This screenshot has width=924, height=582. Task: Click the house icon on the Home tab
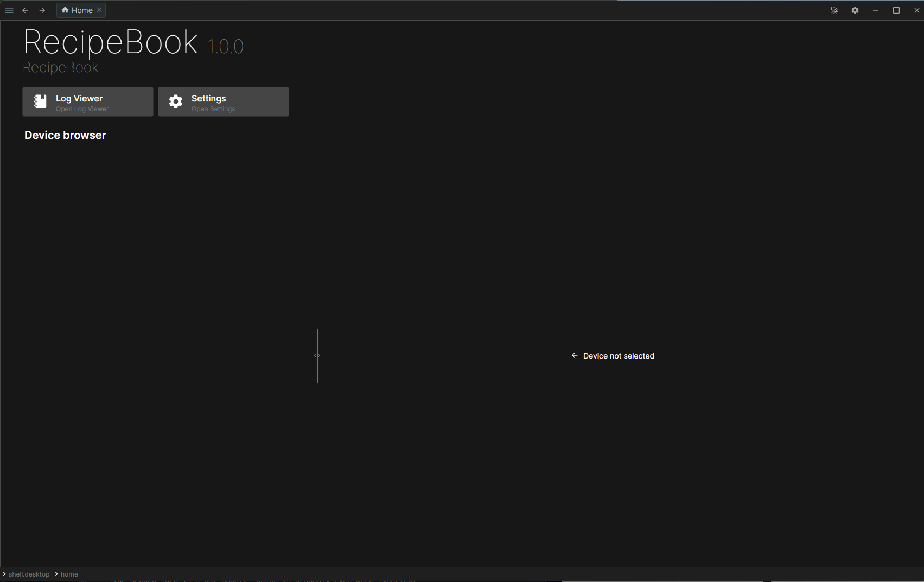coord(65,10)
